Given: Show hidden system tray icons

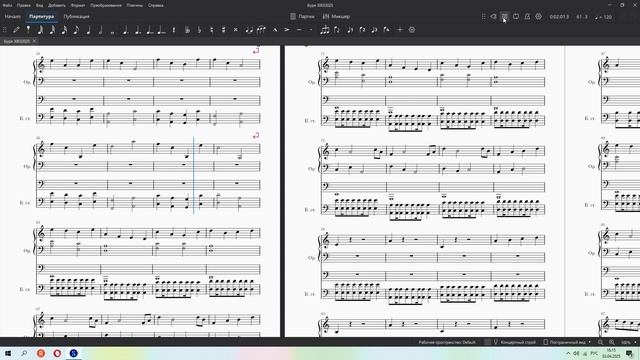Looking at the screenshot, I should [x=568, y=353].
